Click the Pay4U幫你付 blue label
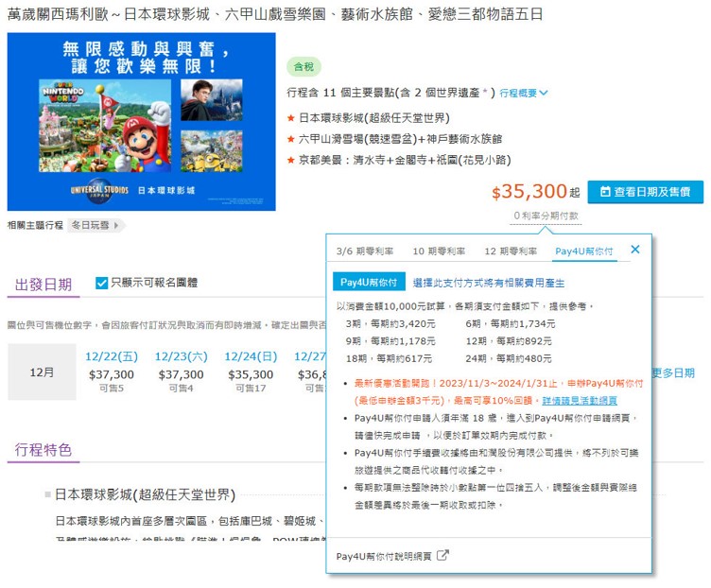Viewport: 711px width, 588px height. coord(369,282)
